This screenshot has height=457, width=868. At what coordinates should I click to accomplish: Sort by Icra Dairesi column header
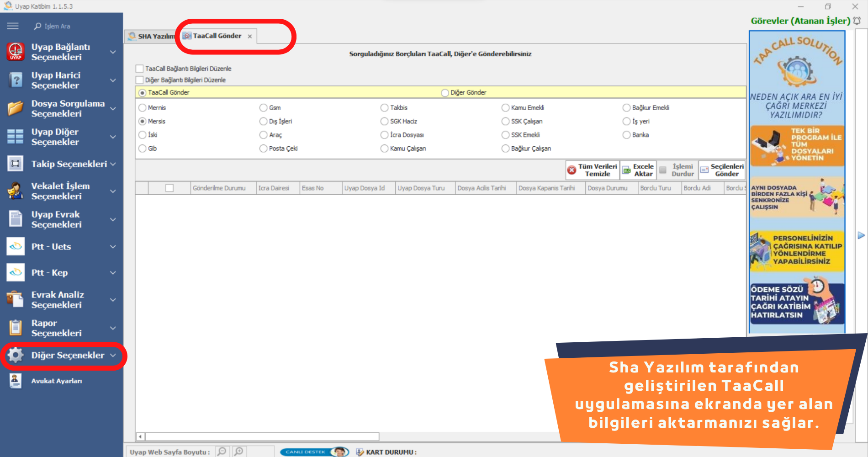click(x=278, y=188)
